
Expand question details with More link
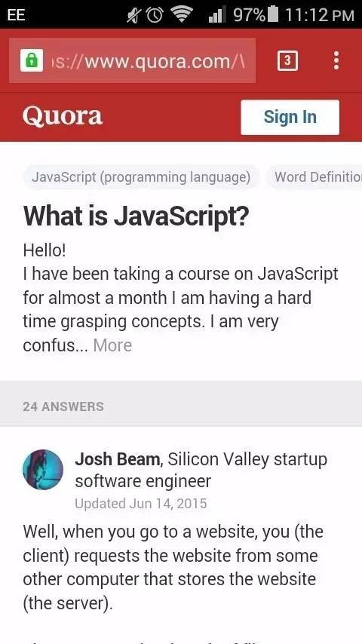(x=112, y=345)
